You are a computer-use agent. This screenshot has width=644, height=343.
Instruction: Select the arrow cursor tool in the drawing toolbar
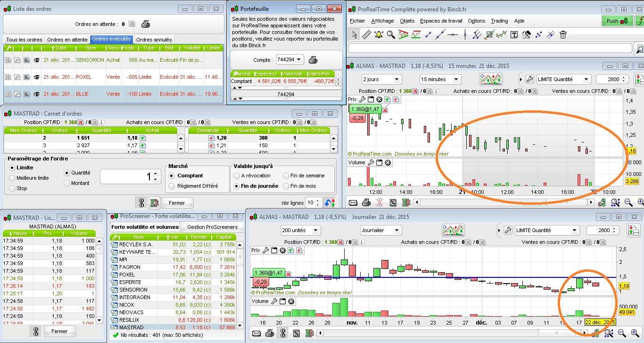click(355, 34)
